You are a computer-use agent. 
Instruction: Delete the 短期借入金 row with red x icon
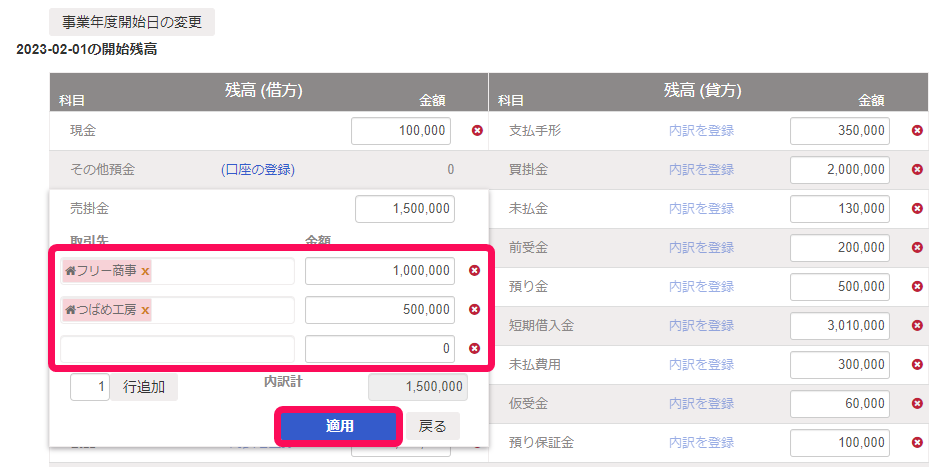click(x=917, y=325)
